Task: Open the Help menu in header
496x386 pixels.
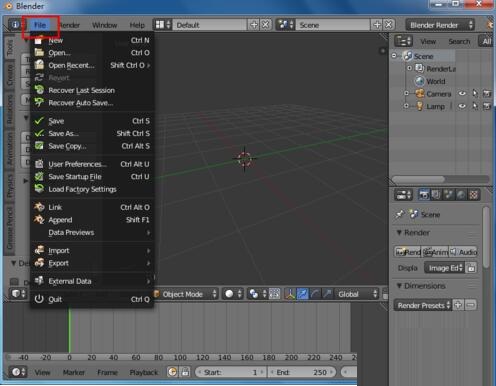Action: click(137, 25)
